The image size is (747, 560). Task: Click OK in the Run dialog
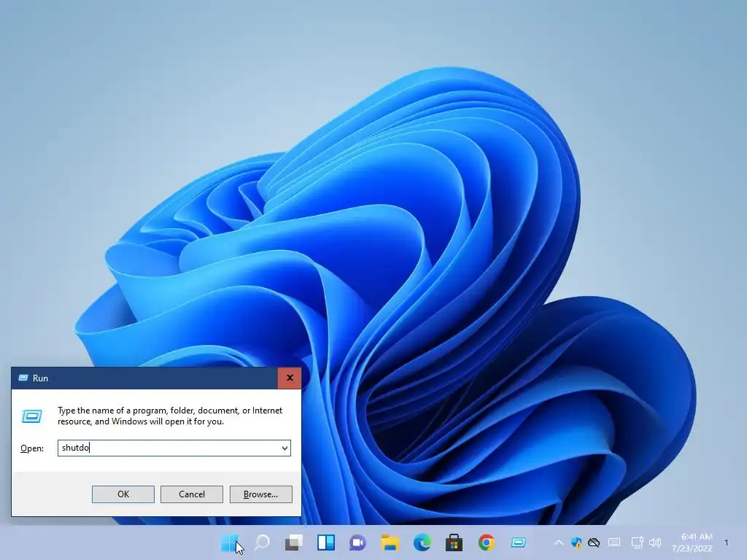tap(123, 494)
